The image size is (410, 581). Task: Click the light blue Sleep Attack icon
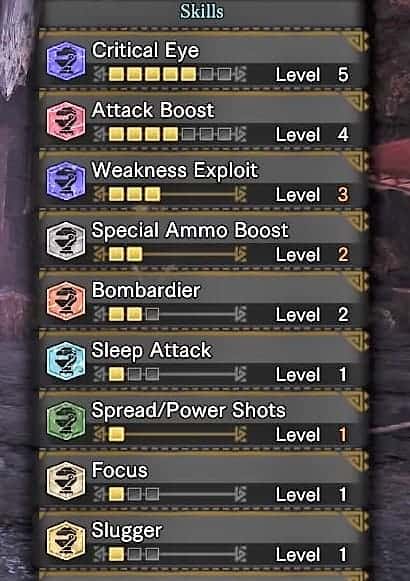pyautogui.click(x=66, y=361)
